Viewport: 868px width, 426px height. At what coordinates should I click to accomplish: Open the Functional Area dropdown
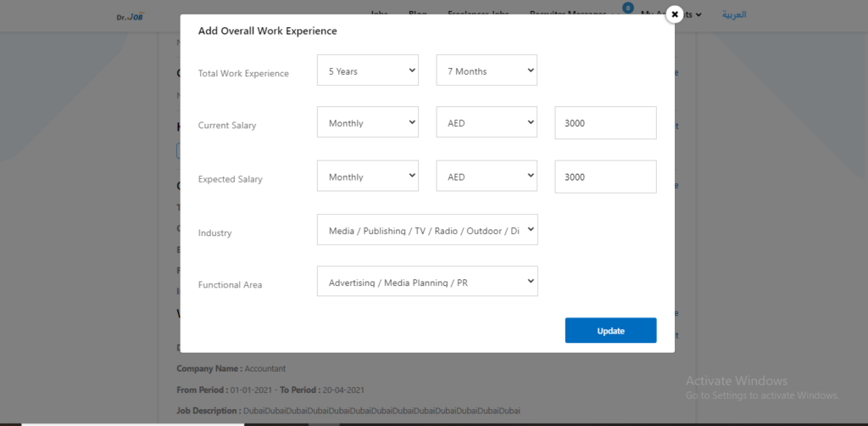427,281
